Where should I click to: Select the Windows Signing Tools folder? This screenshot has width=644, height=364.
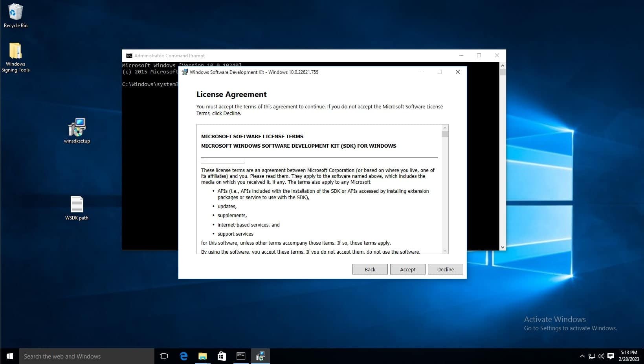15,52
